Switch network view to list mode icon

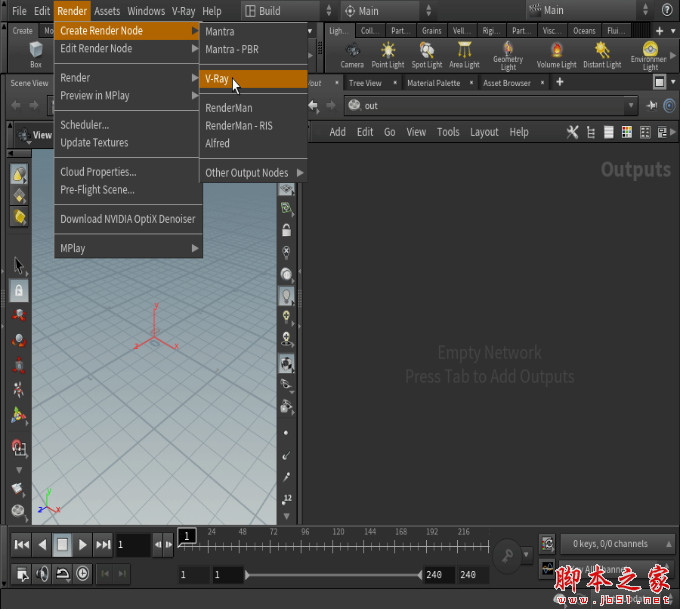(608, 132)
